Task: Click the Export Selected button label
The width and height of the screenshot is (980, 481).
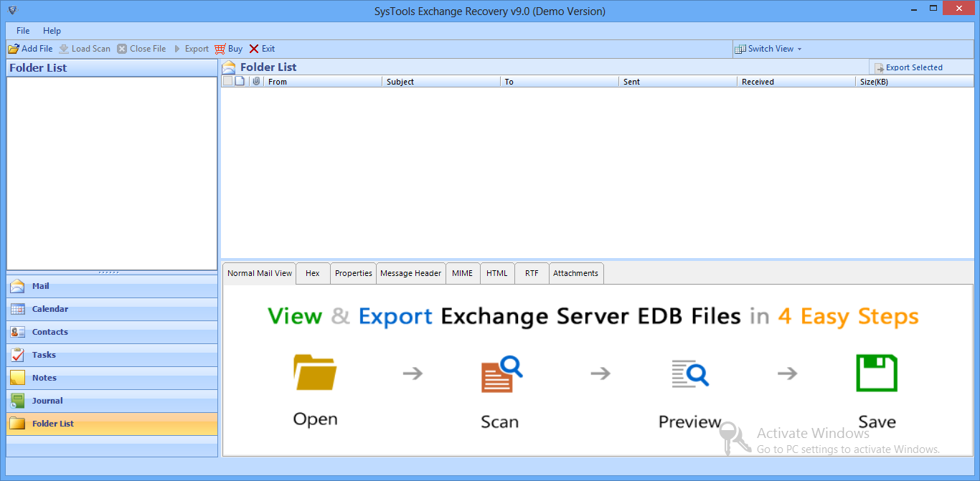Action: click(914, 67)
